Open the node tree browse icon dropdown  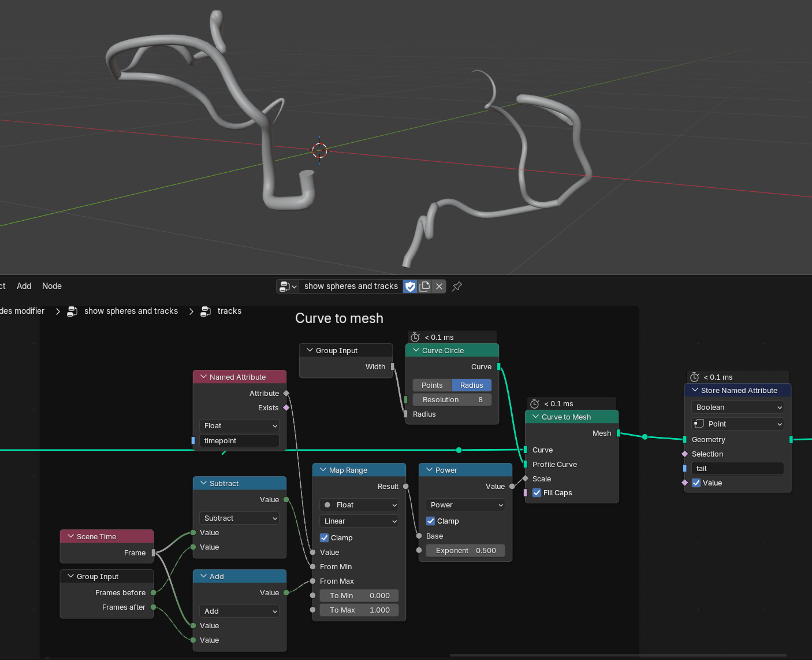pos(288,287)
